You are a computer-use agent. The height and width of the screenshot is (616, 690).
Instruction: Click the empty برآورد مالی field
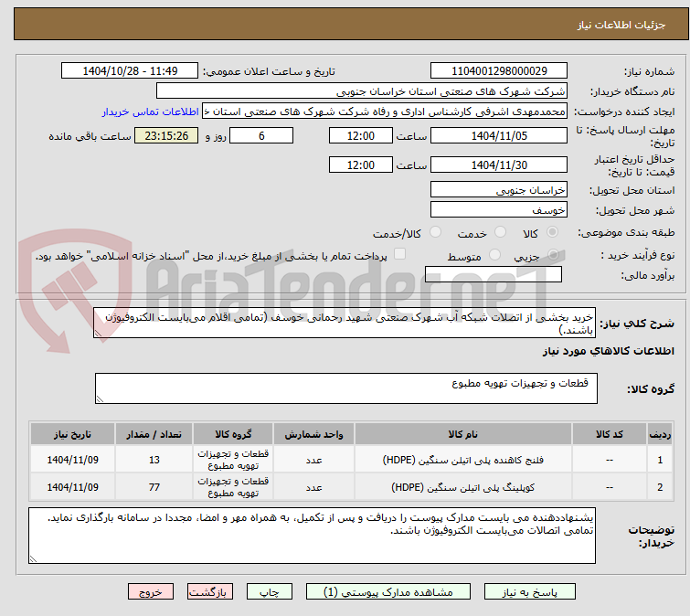pyautogui.click(x=494, y=274)
